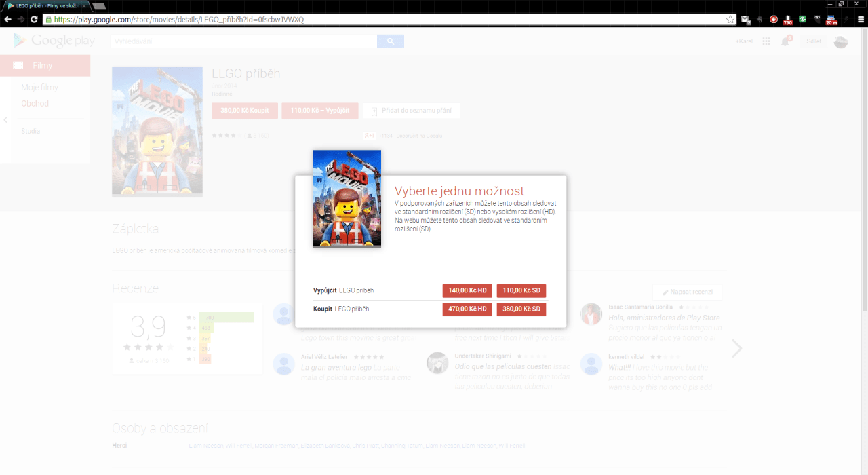Click the 3,9 average rating score
868x475 pixels.
[148, 327]
